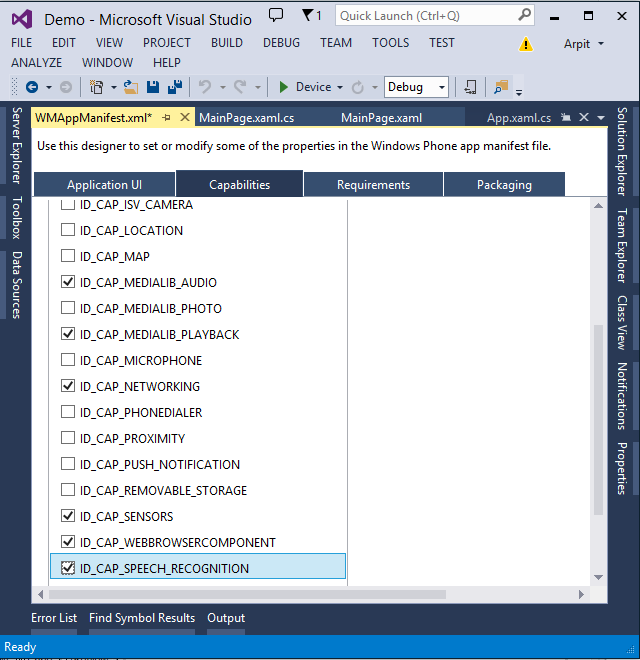Enable ID_CAP_PHONEDIALER checkbox

click(68, 412)
